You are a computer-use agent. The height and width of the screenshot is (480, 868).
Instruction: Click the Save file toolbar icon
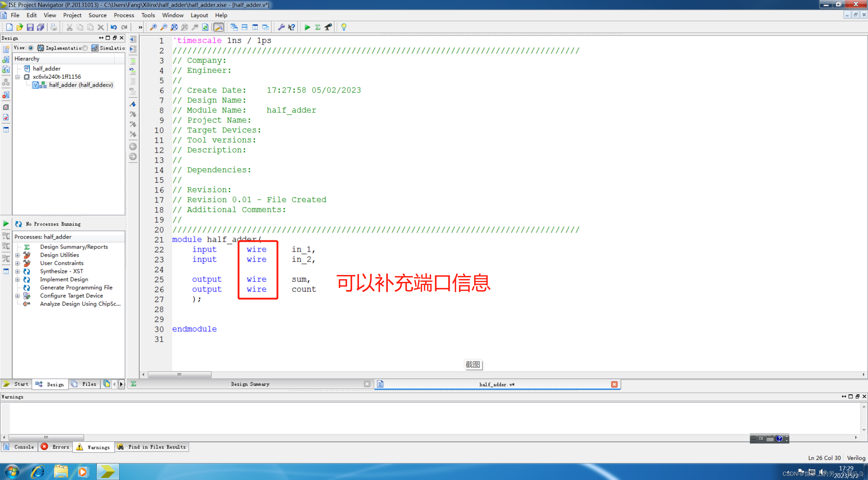pyautogui.click(x=30, y=27)
